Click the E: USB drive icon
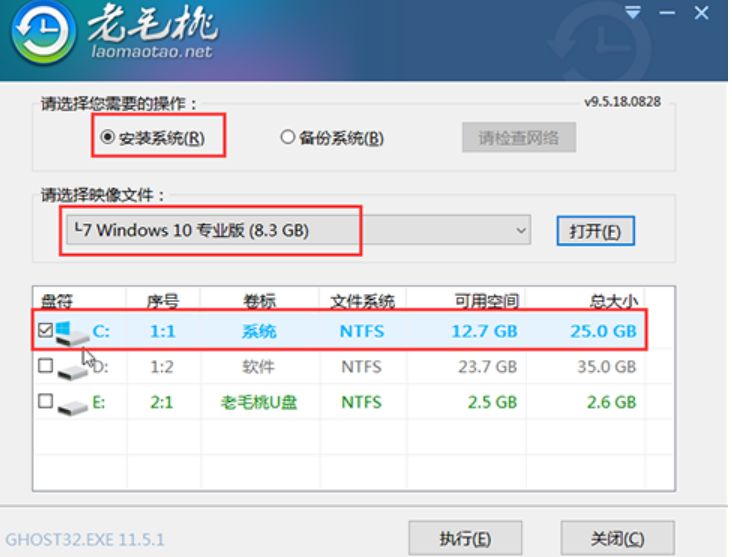 click(73, 402)
